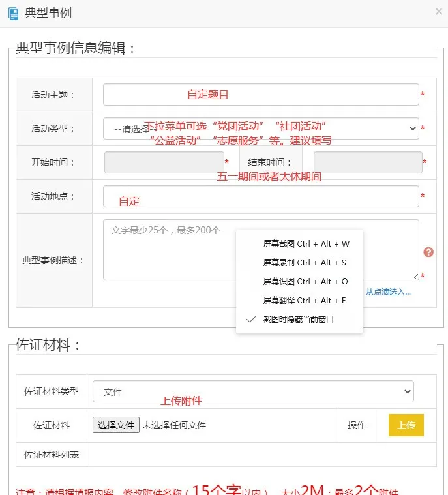The width and height of the screenshot is (448, 495).
Task: Click the 操作 column header text
Action: pyautogui.click(x=357, y=425)
